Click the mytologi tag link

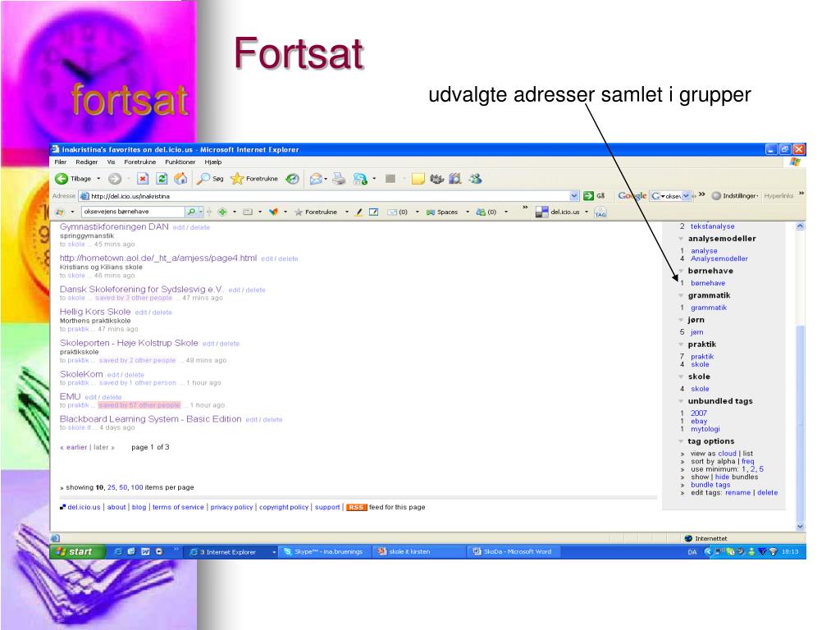click(705, 429)
